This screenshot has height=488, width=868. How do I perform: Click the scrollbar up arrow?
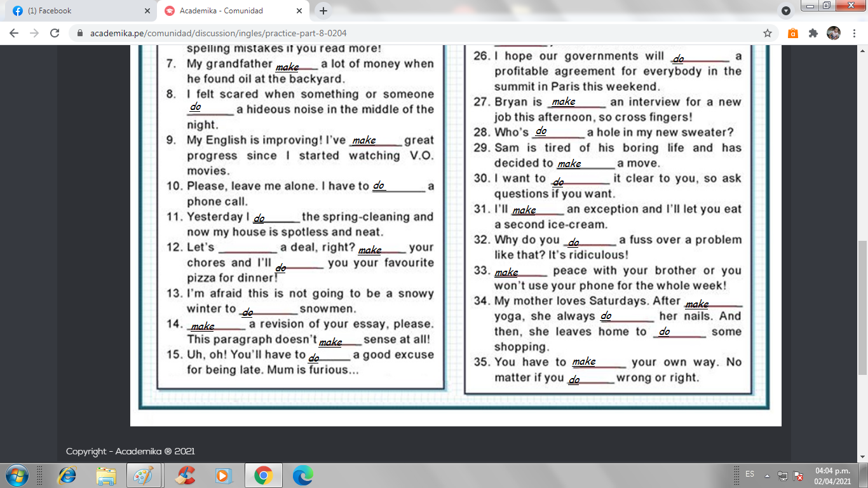(x=862, y=50)
